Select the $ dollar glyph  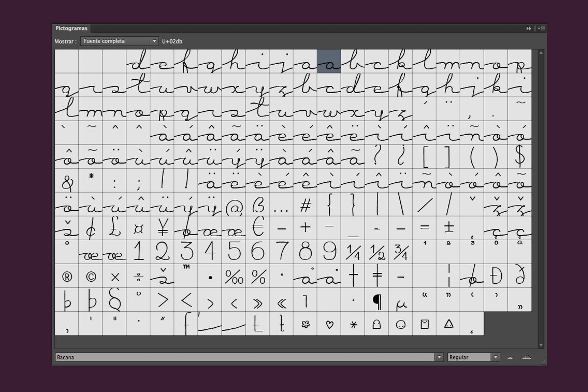pos(520,157)
